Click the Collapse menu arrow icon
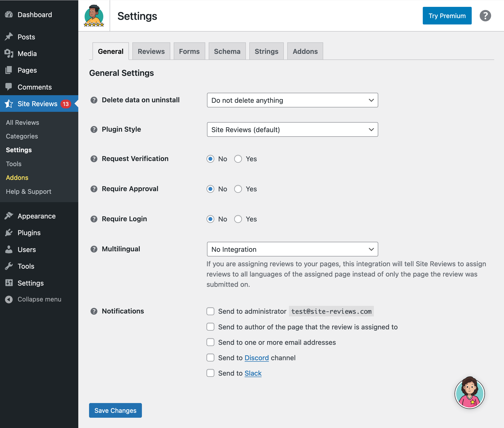Image resolution: width=504 pixels, height=428 pixels. tap(9, 299)
